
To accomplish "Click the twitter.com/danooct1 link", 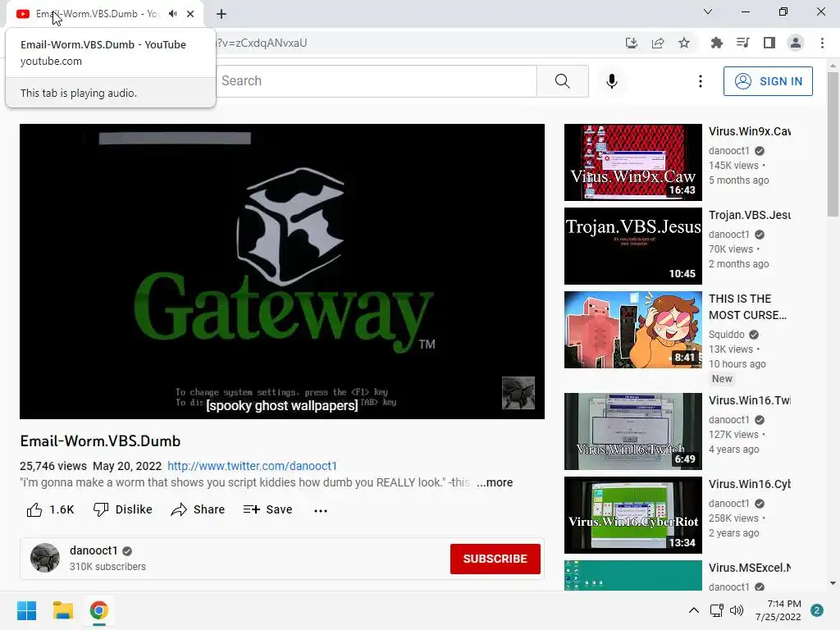I will [x=253, y=466].
